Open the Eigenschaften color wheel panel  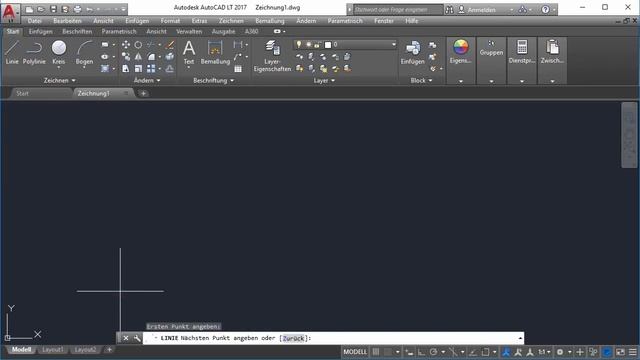460,52
